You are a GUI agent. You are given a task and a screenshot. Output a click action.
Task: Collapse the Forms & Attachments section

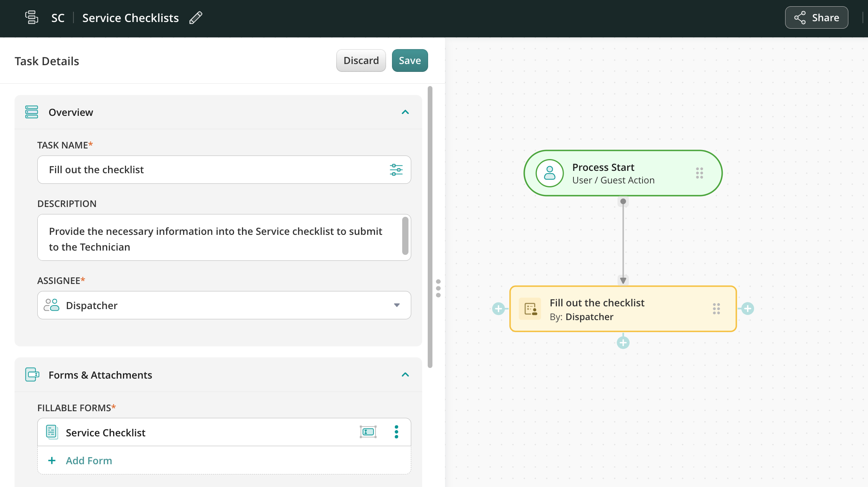[405, 375]
